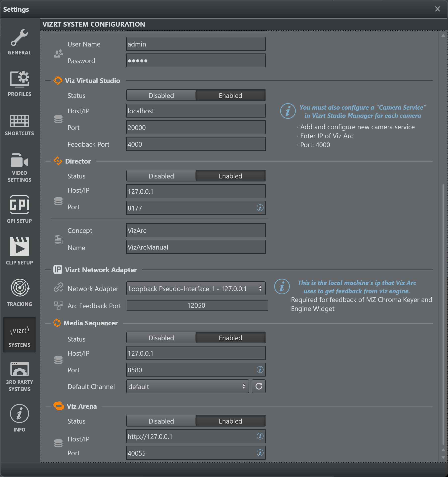The width and height of the screenshot is (448, 477).
Task: Set Viz Arena status to Enabled
Action: pos(230,421)
